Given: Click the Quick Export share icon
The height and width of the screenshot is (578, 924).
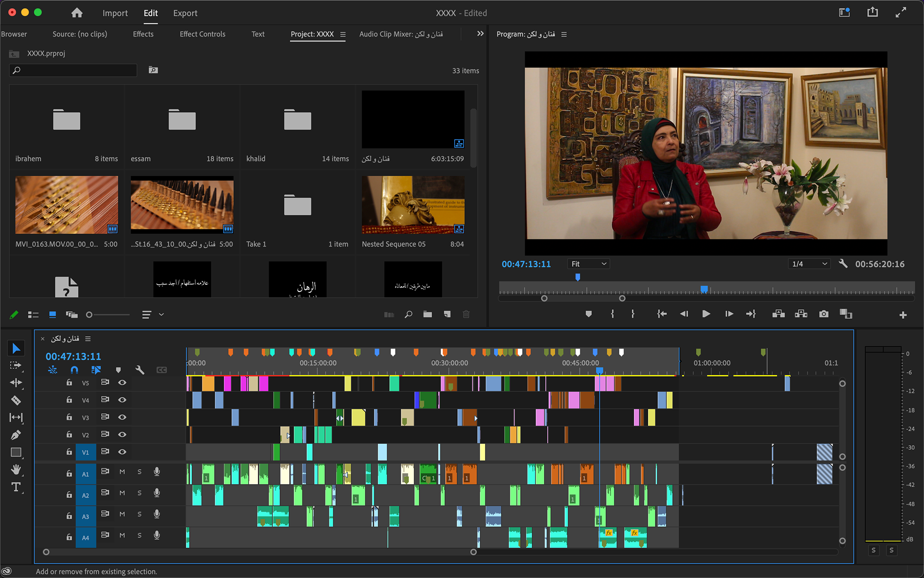Looking at the screenshot, I should [873, 13].
